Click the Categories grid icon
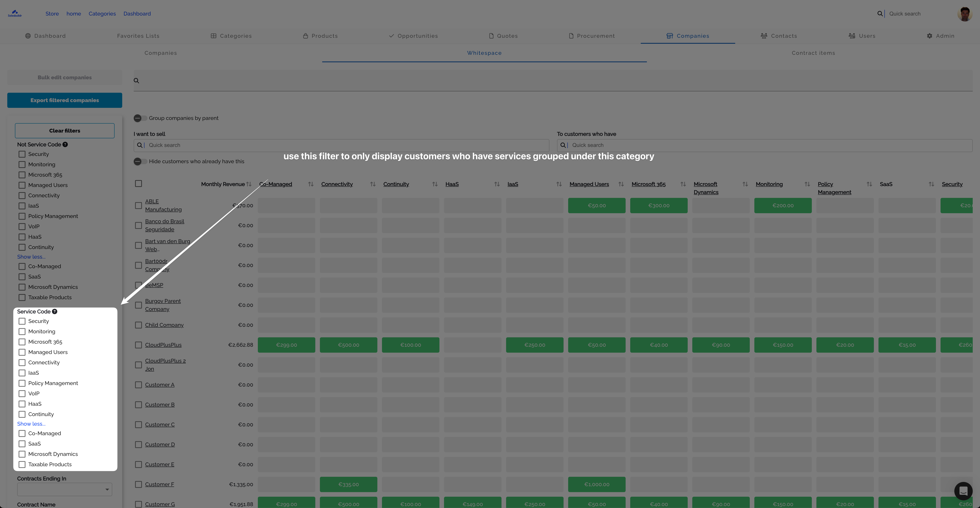This screenshot has width=980, height=508. click(213, 36)
